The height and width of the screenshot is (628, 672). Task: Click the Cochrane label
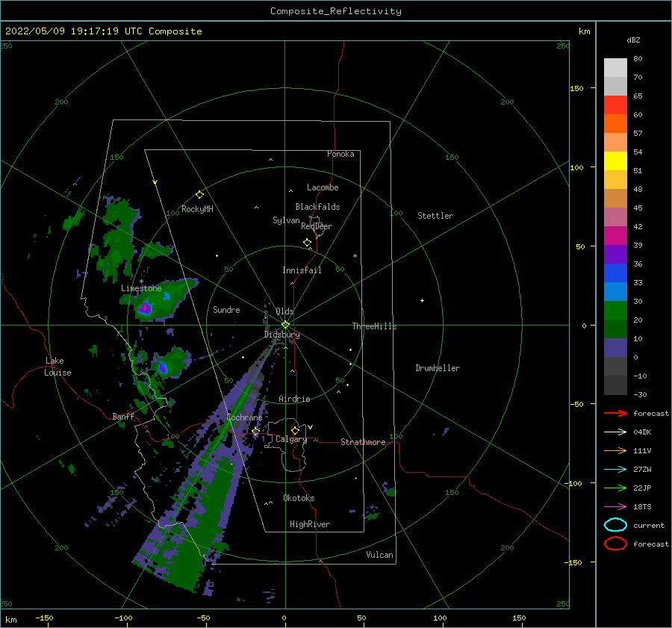pos(244,417)
